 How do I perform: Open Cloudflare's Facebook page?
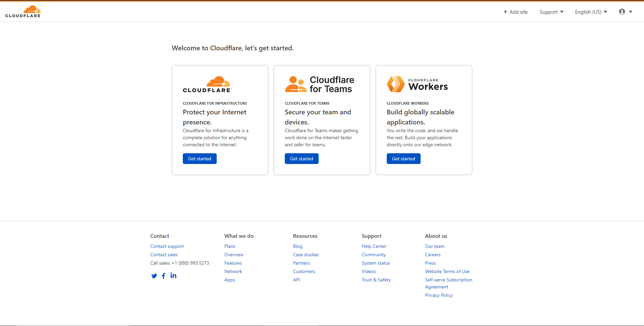tap(163, 276)
